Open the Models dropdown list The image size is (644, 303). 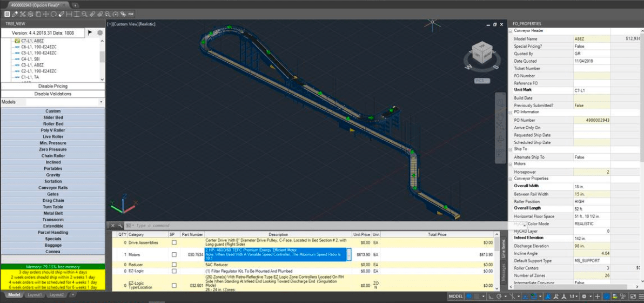point(101,102)
